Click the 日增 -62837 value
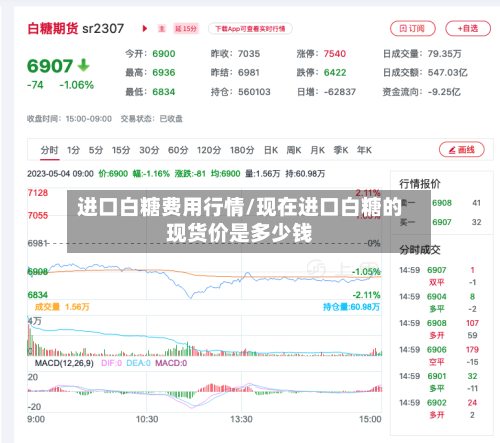The height and width of the screenshot is (443, 500). pyautogui.click(x=340, y=92)
